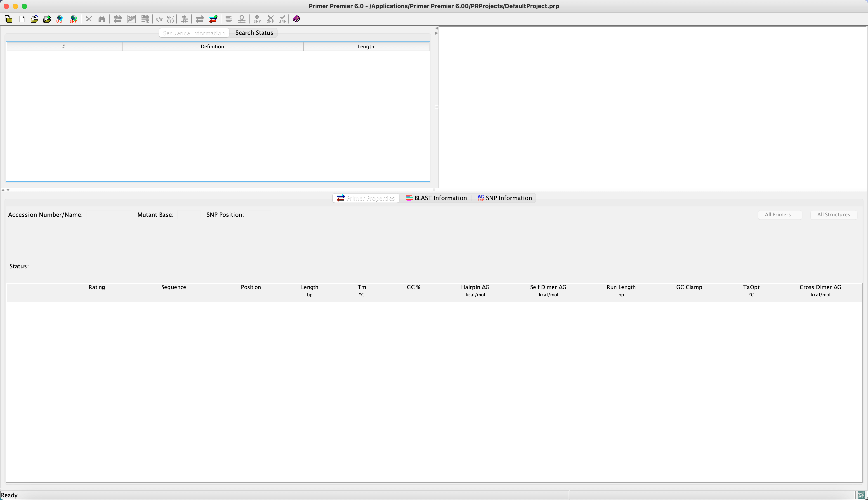This screenshot has width=868, height=500.
Task: Click the Position column header
Action: (x=251, y=287)
